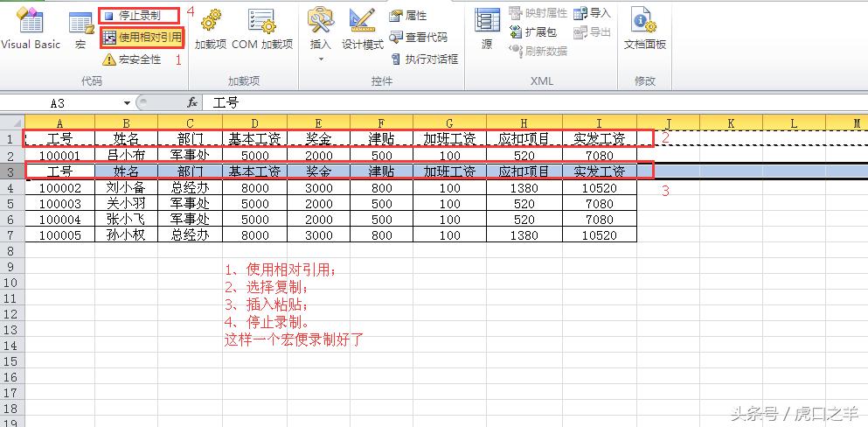The height and width of the screenshot is (427, 868).
Task: Click cell I1 实发工资 header
Action: tap(600, 138)
